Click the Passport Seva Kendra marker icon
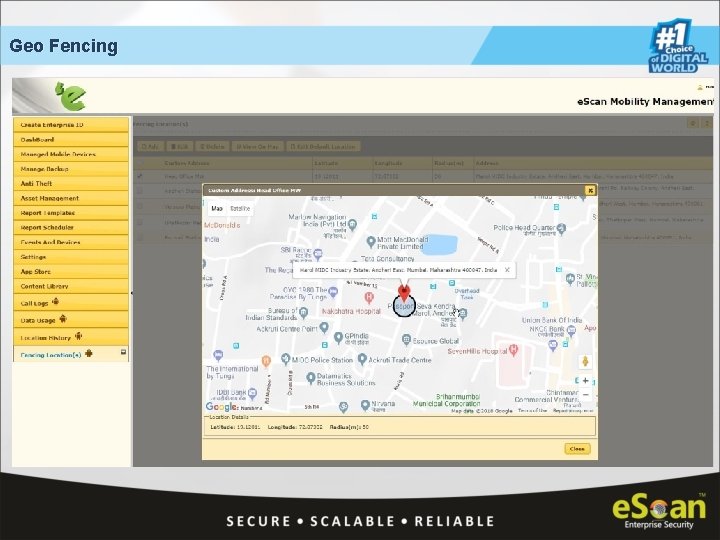 463,313
